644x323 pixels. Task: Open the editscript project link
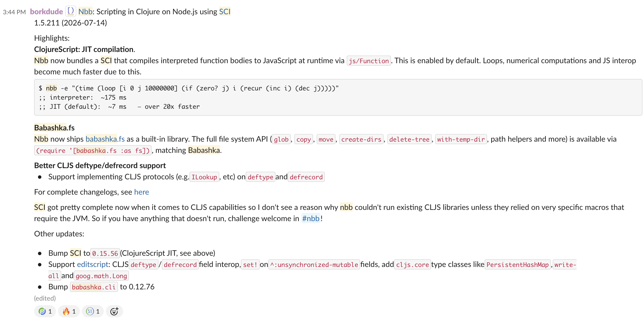[93, 264]
